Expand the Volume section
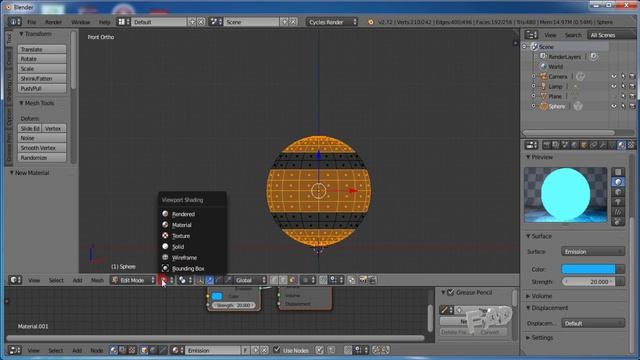This screenshot has width=640, height=360. tap(528, 296)
